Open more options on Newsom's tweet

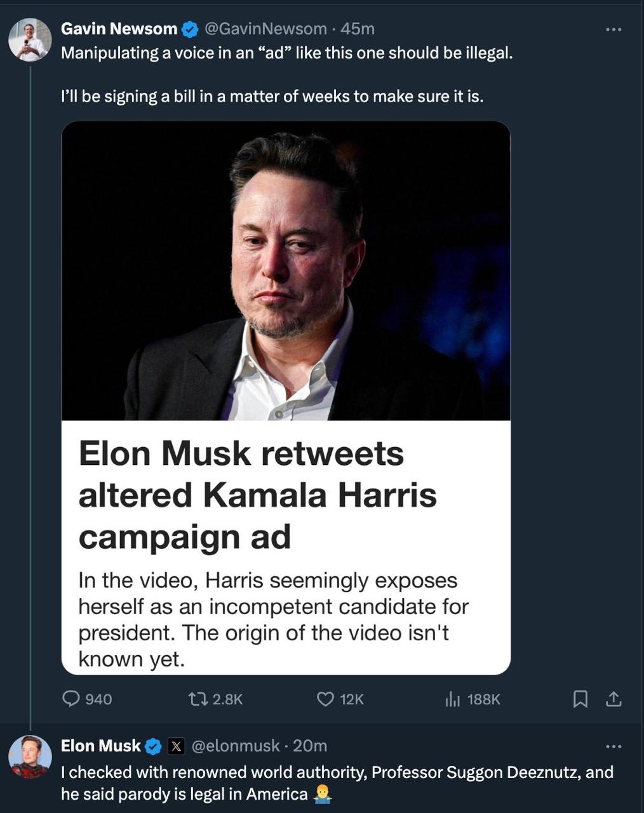(614, 29)
